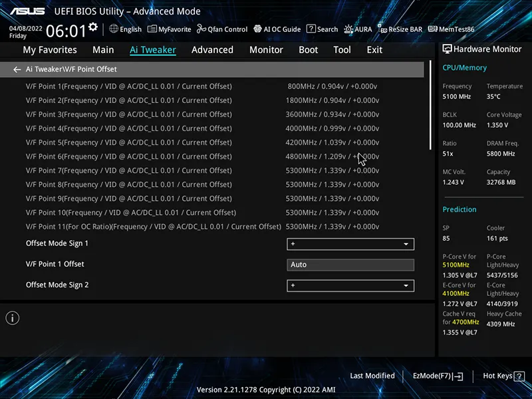Click the 4309 MHz Heavy Cache value
The image size is (532, 399).
(501, 324)
